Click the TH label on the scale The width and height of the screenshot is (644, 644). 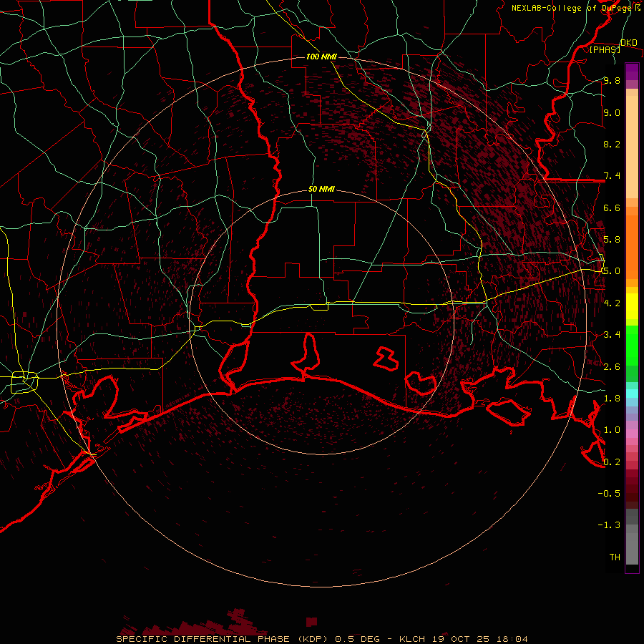pos(614,557)
